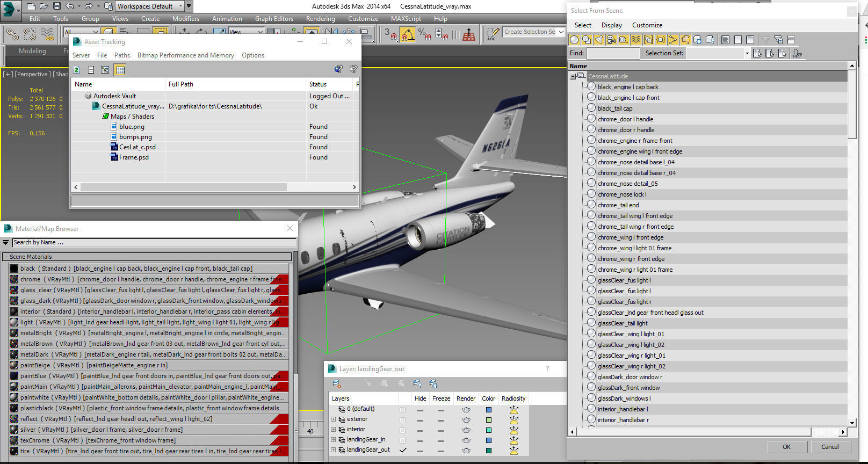Viewport: 868px width, 464px height.
Task: Click Hide/Unhide All Layers icon in Layer dialog
Action: point(417,384)
